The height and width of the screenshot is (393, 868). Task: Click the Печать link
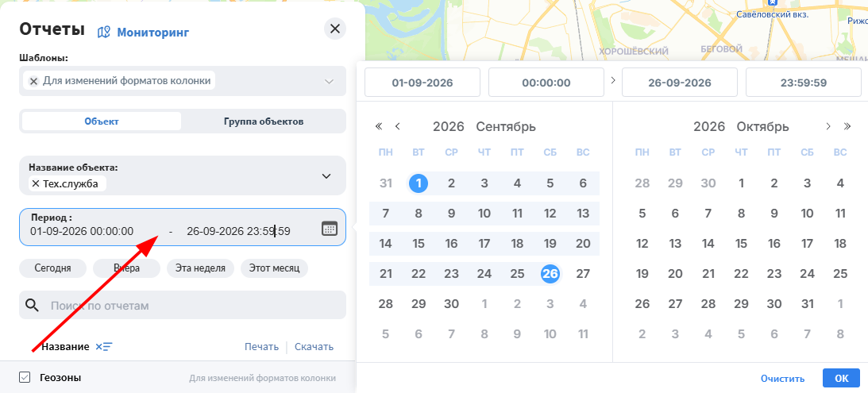[261, 346]
